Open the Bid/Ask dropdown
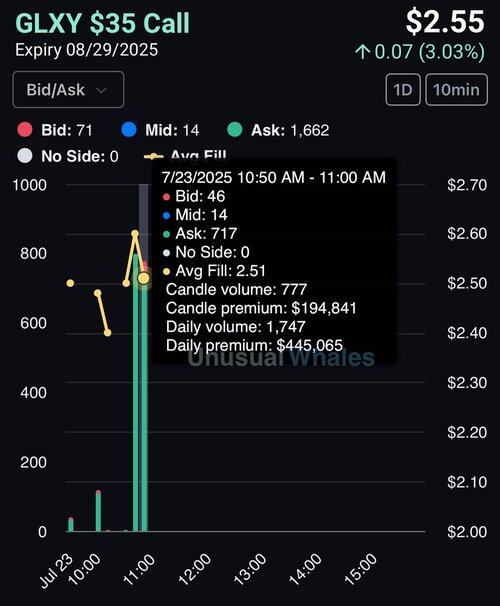The width and height of the screenshot is (500, 606). pos(68,90)
